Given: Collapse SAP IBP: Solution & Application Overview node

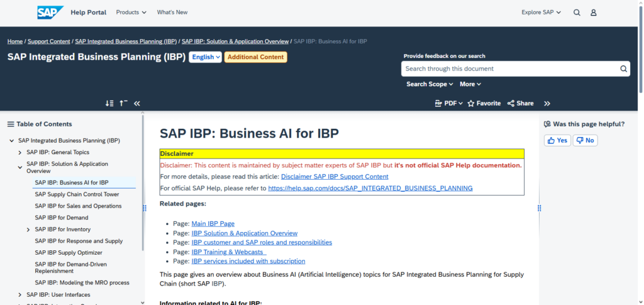Looking at the screenshot, I should [19, 167].
